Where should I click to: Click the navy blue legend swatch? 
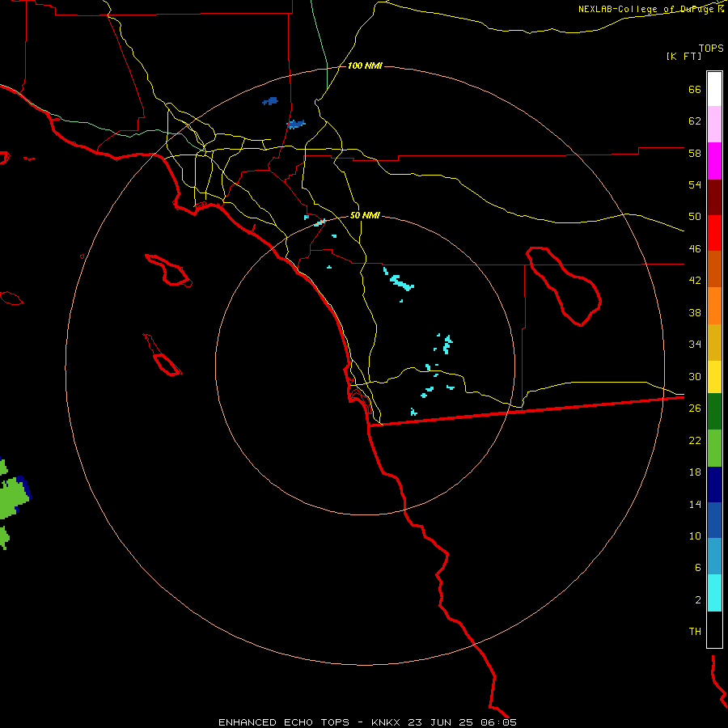(x=714, y=485)
